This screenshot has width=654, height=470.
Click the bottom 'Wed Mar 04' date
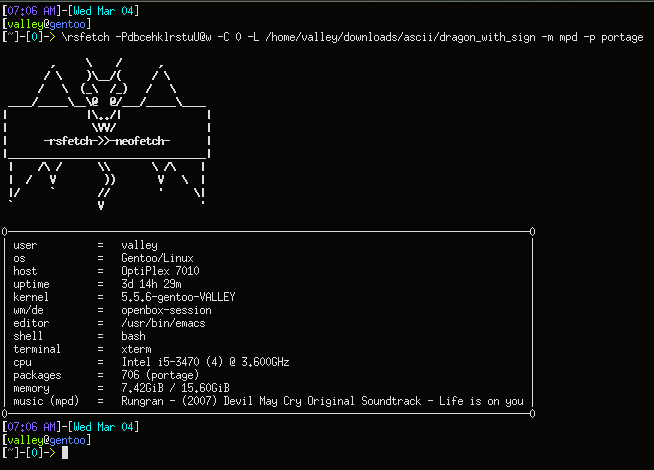point(103,427)
